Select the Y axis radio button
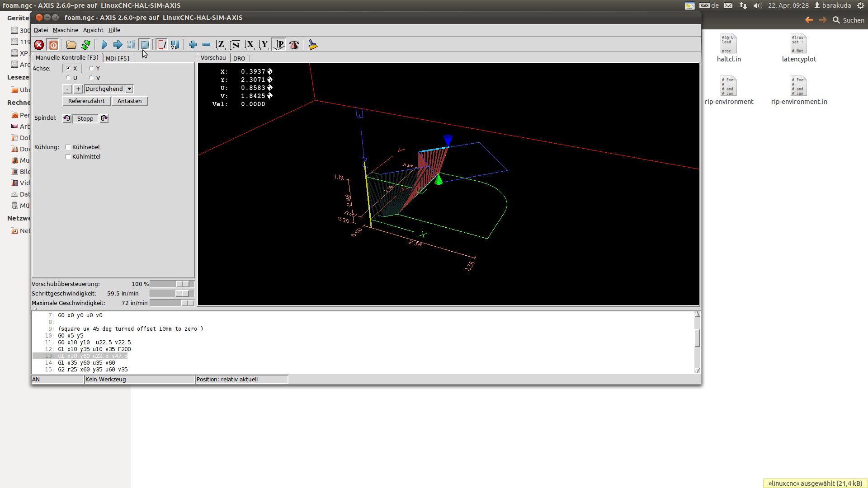868x488 pixels. pos(92,69)
